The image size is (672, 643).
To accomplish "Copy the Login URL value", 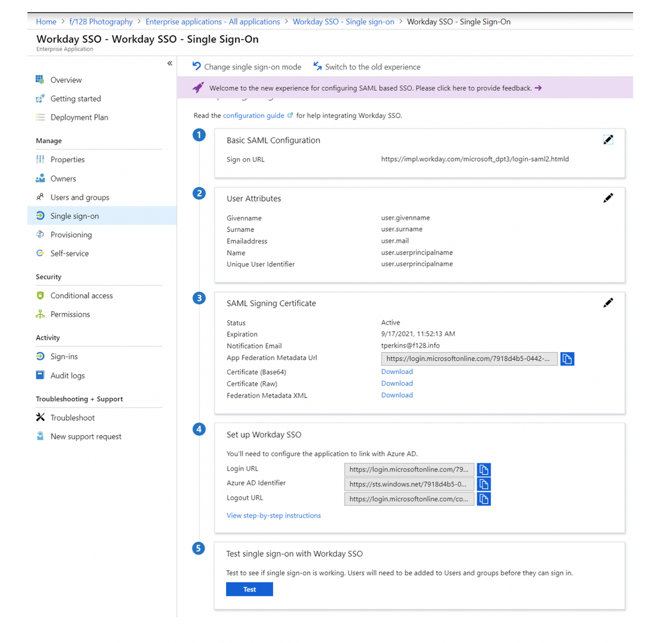I will pyautogui.click(x=484, y=469).
